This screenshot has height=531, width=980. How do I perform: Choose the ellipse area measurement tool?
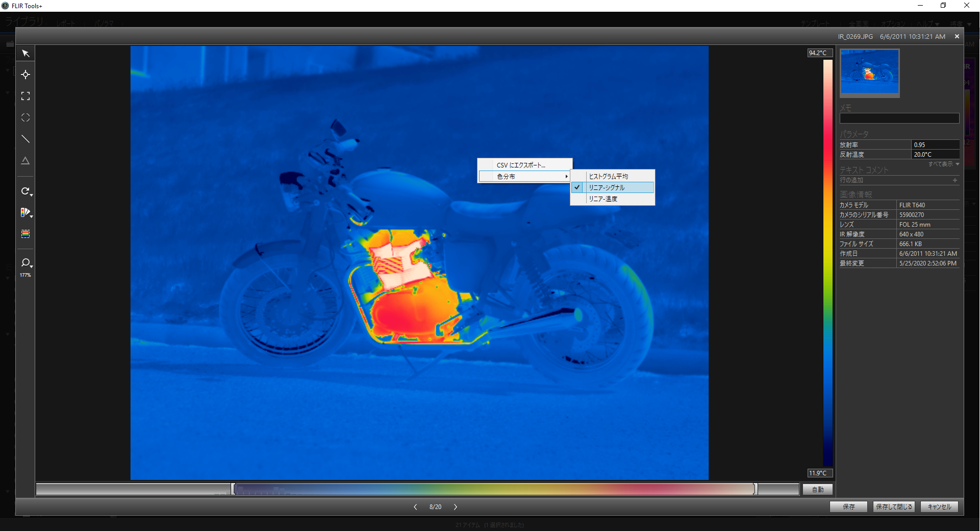(26, 117)
